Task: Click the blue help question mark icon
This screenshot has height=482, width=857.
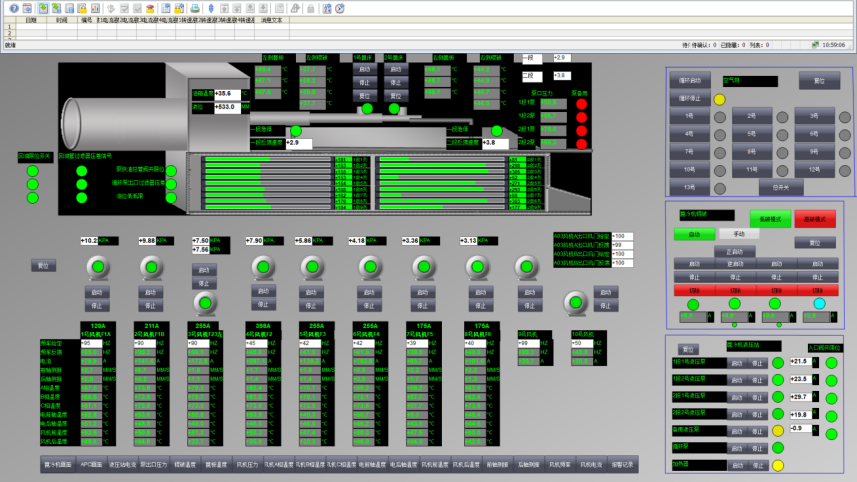Action: (x=14, y=8)
